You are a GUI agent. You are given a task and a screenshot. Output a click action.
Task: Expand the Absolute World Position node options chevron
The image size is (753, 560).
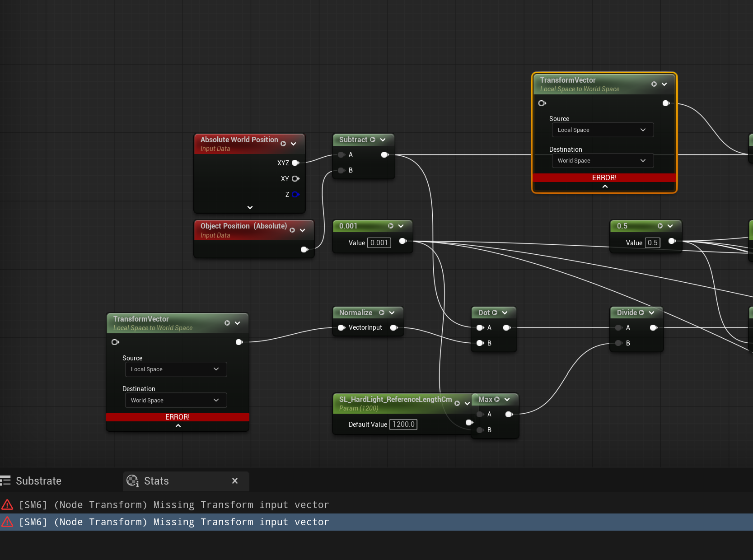(294, 144)
